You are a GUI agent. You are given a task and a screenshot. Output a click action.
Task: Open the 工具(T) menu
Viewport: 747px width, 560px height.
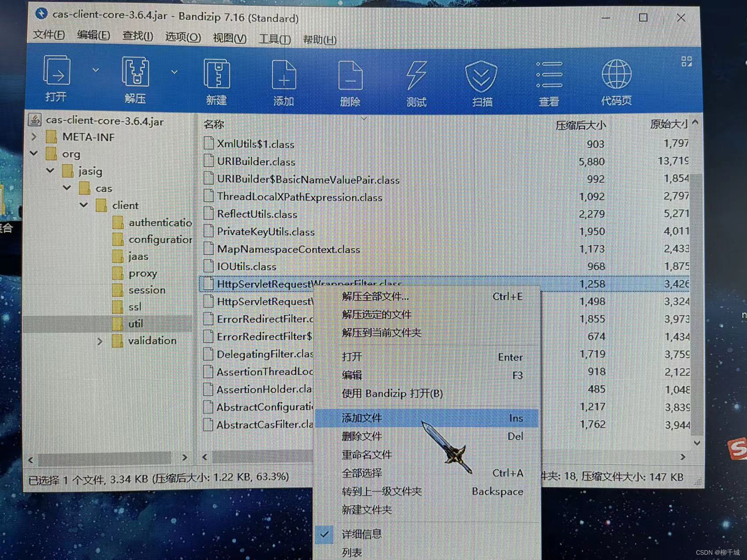[x=275, y=39]
